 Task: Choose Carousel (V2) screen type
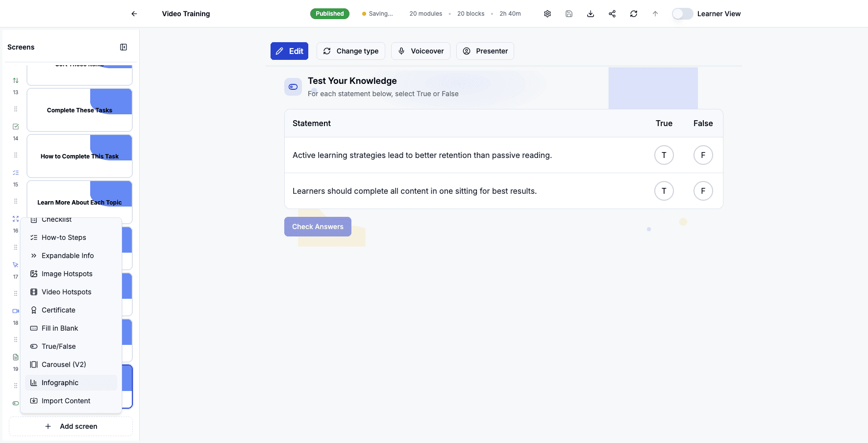71,365
